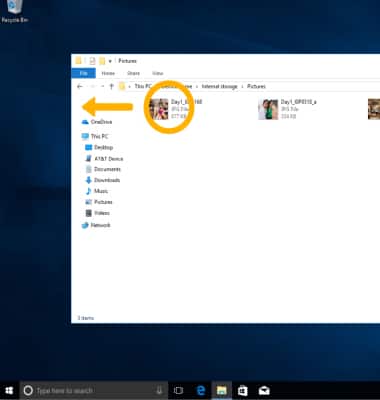Click the up-one-level arrow

[112, 86]
